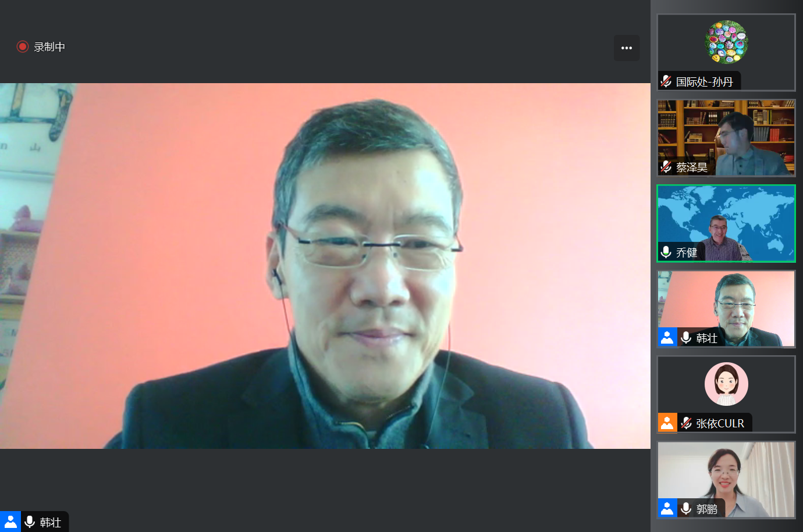Screen dimensions: 803x532
Task: Click microphone icon in main video's bottom label
Action: pos(30,522)
